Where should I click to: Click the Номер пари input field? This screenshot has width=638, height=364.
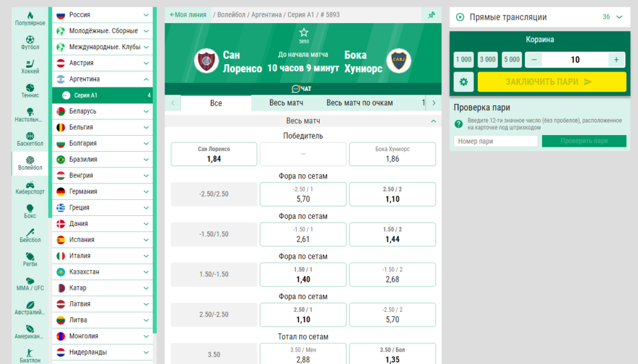point(495,141)
